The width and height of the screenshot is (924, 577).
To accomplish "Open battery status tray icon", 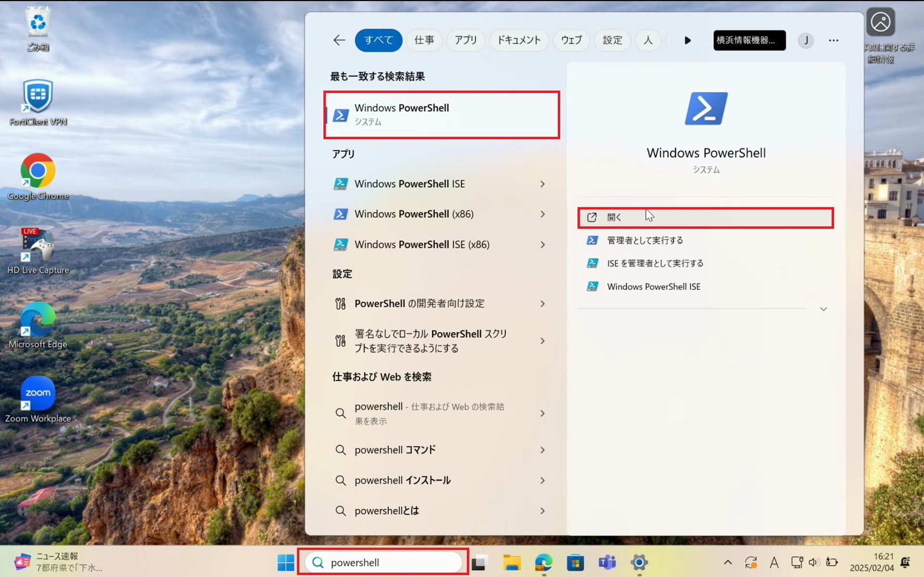I will [x=832, y=562].
